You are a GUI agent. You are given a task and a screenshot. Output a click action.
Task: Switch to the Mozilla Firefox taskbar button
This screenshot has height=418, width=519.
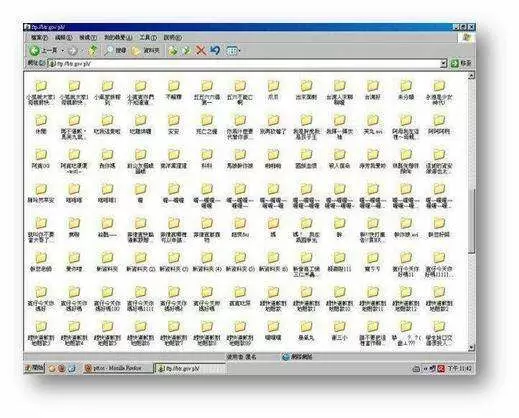(x=117, y=368)
